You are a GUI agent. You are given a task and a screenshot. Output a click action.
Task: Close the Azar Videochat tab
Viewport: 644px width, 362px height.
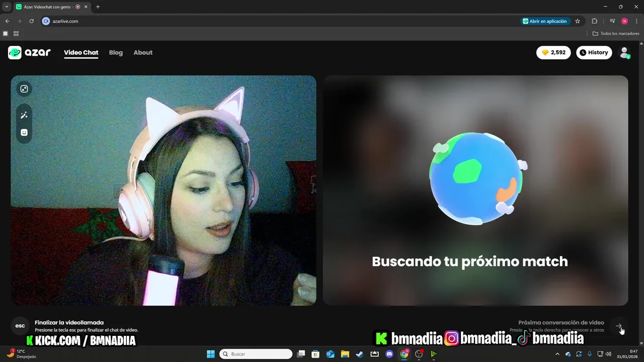pyautogui.click(x=86, y=7)
